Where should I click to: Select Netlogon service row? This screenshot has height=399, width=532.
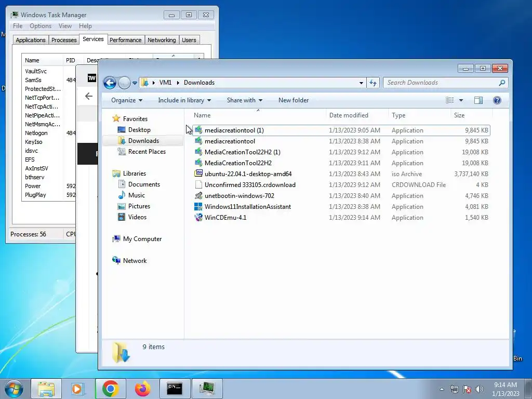click(49, 133)
